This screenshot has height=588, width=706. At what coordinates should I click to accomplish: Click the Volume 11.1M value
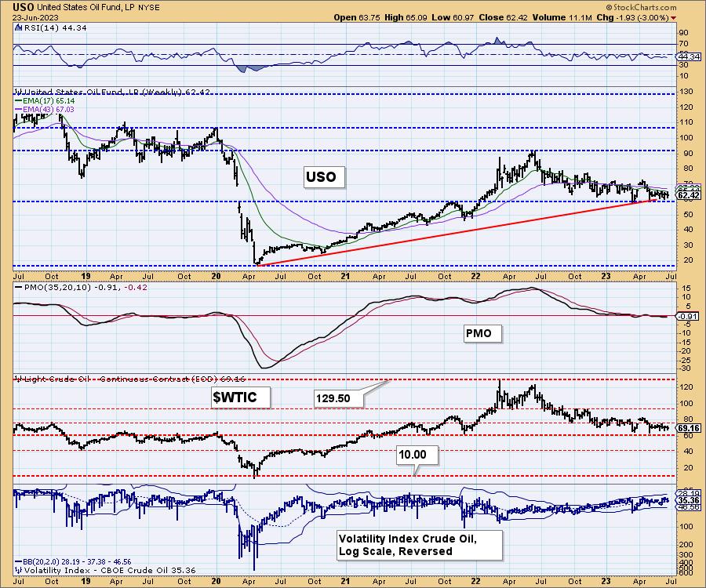coord(562,17)
